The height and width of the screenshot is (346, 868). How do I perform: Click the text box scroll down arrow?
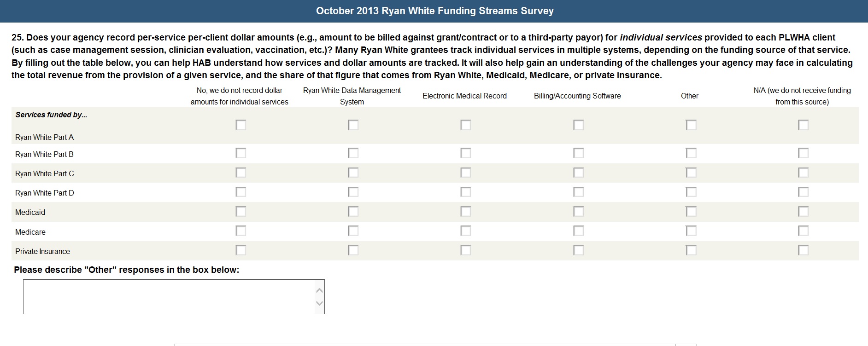coord(319,303)
